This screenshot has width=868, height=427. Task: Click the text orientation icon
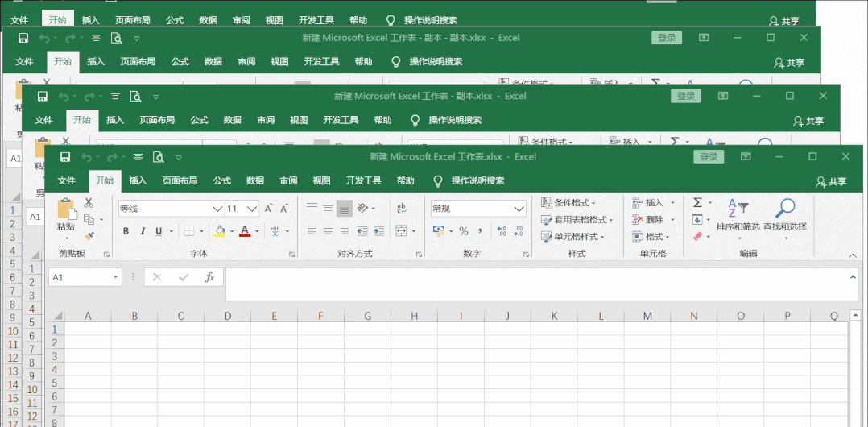[362, 208]
